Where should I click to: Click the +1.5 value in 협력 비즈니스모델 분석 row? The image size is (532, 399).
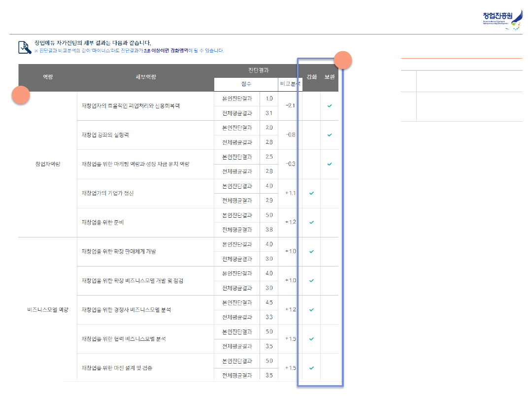coord(291,339)
